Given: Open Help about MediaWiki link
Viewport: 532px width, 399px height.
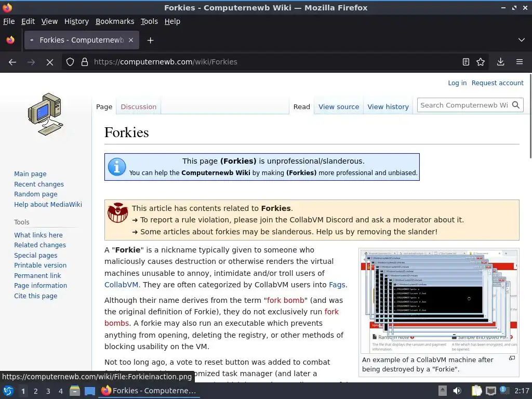Looking at the screenshot, I should tap(48, 204).
